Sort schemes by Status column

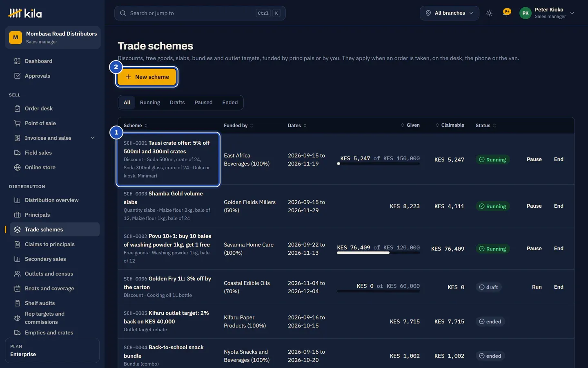tap(486, 126)
